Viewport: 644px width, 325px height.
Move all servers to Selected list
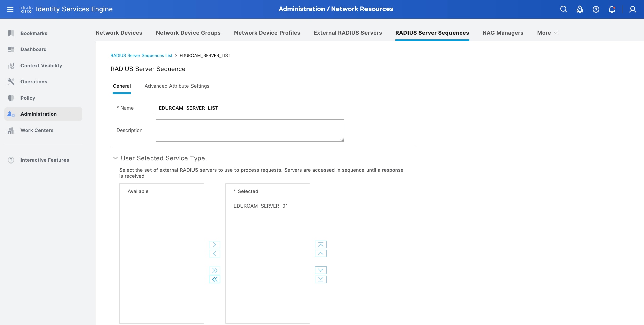pos(215,270)
